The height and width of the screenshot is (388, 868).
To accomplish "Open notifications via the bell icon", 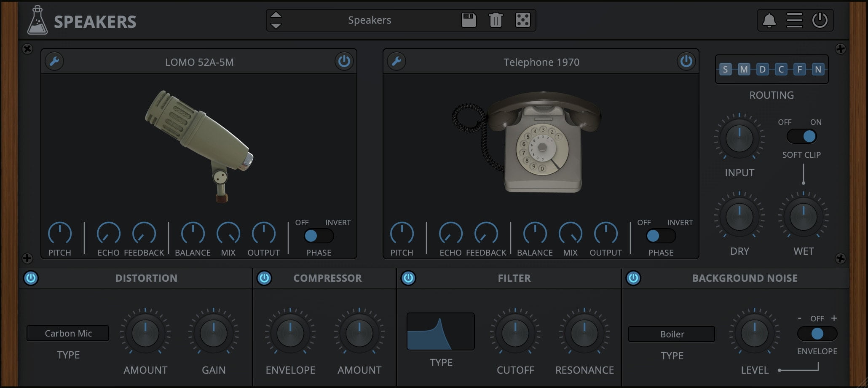I will [x=769, y=20].
